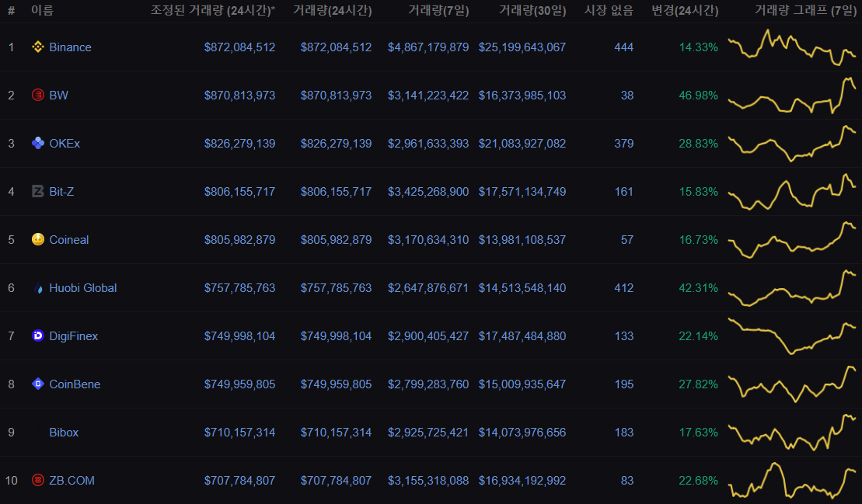View CoinBene 7-day volume graph

pos(792,384)
